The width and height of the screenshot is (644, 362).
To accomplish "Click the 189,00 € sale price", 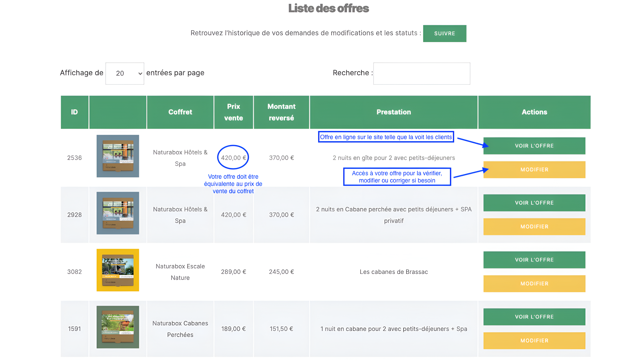I will (x=233, y=329).
